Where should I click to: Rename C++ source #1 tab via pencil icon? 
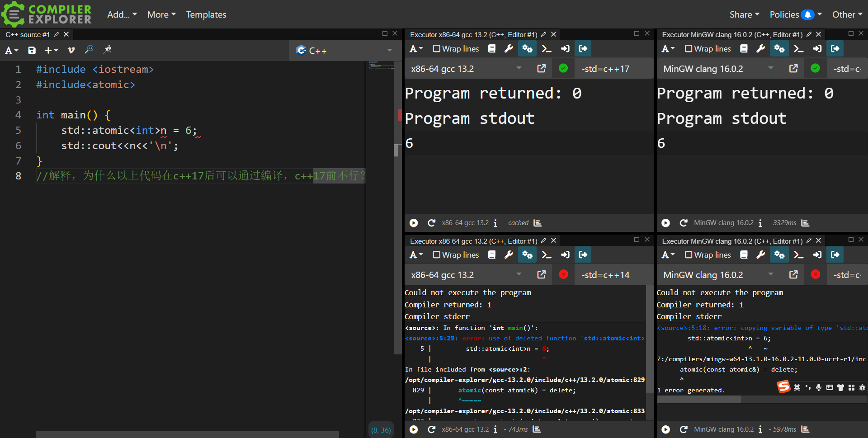point(57,34)
